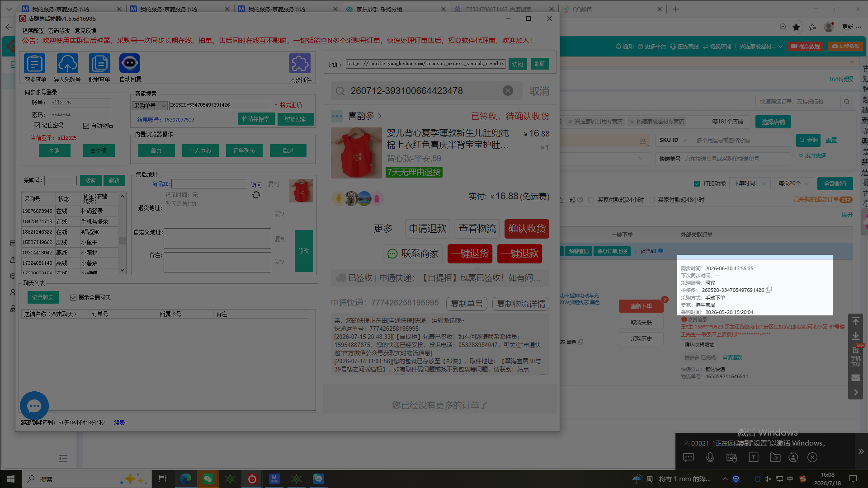
Task: Click the red 确认收货 button
Action: point(527,229)
